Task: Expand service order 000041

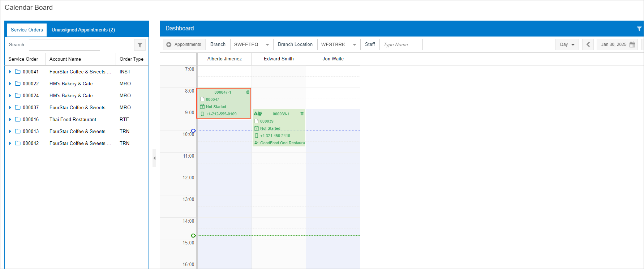Action: [10, 72]
